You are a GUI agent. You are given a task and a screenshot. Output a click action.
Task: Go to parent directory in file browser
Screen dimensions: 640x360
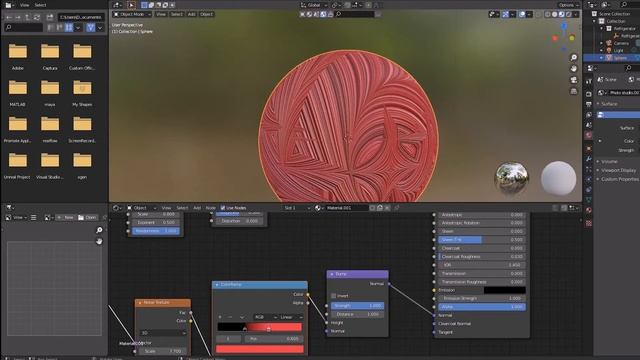click(x=27, y=18)
